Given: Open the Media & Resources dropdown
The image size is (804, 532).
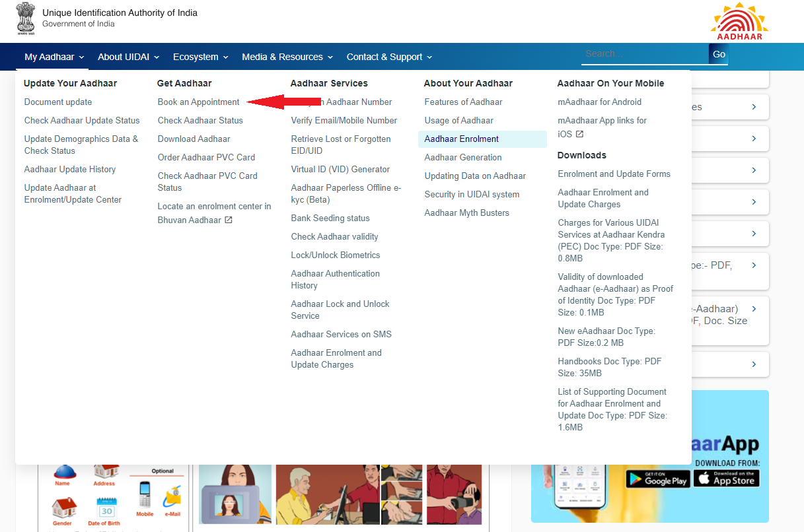Looking at the screenshot, I should point(287,57).
